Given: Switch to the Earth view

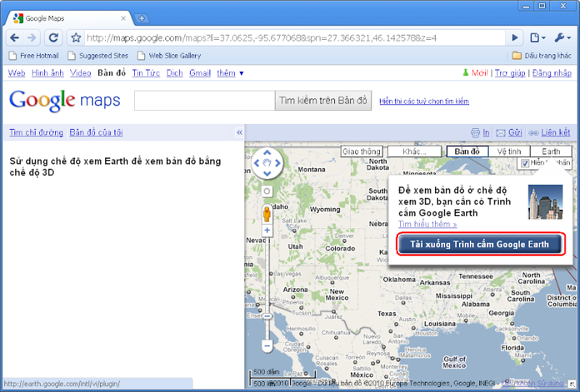Looking at the screenshot, I should click(x=551, y=151).
